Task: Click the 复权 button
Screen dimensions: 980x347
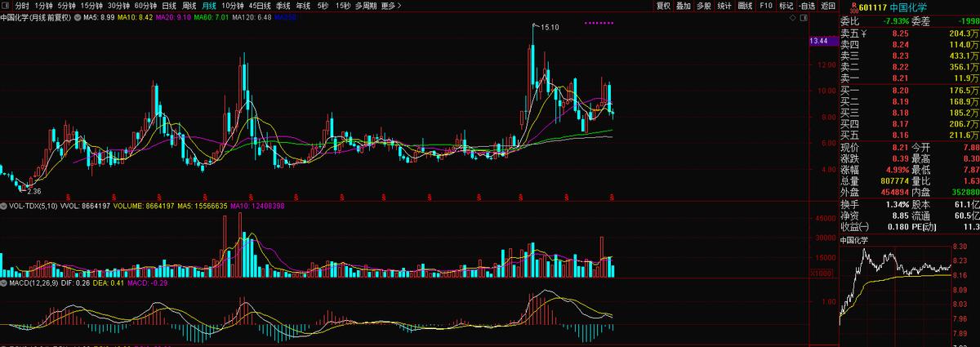Action: [x=663, y=5]
